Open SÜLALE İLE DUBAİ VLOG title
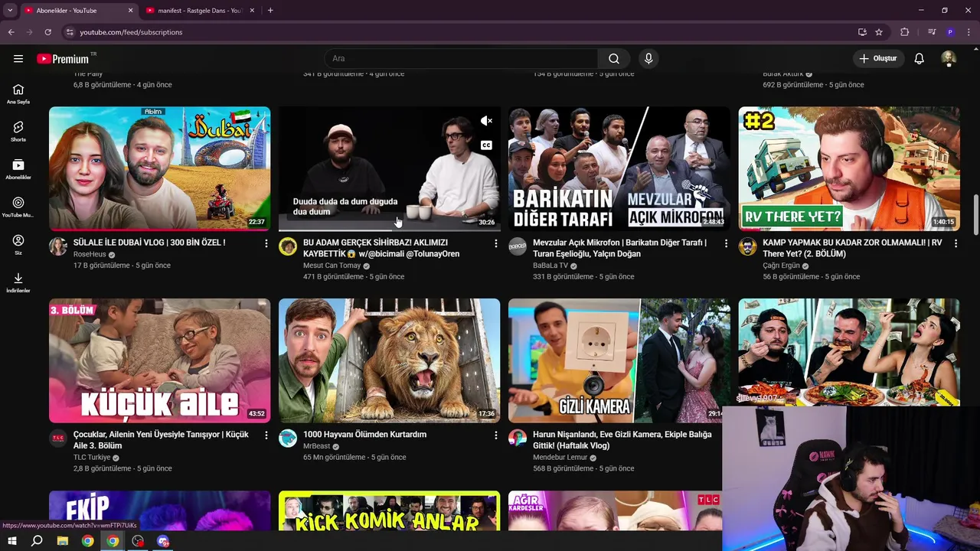 [149, 243]
